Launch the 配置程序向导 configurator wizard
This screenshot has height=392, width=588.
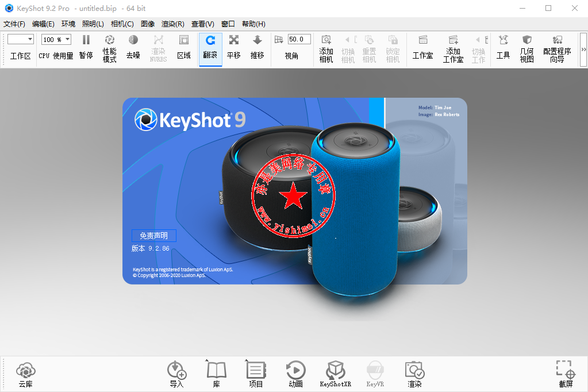[558, 49]
